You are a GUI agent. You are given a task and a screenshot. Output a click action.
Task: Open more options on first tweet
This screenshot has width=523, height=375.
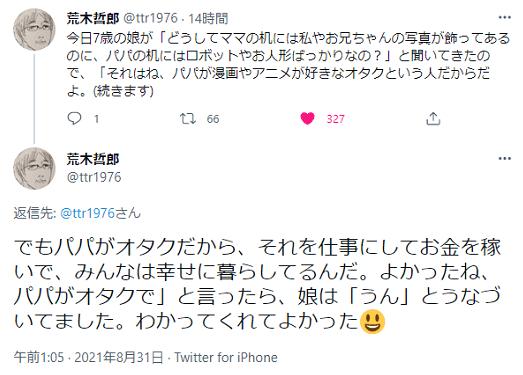504,18
